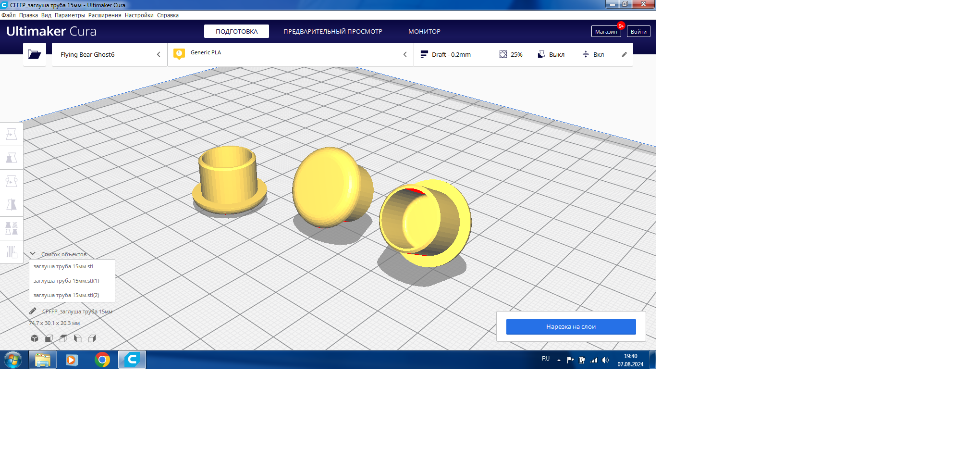The image size is (980, 449).
Task: Click the Войти sign-in button
Action: (x=638, y=32)
